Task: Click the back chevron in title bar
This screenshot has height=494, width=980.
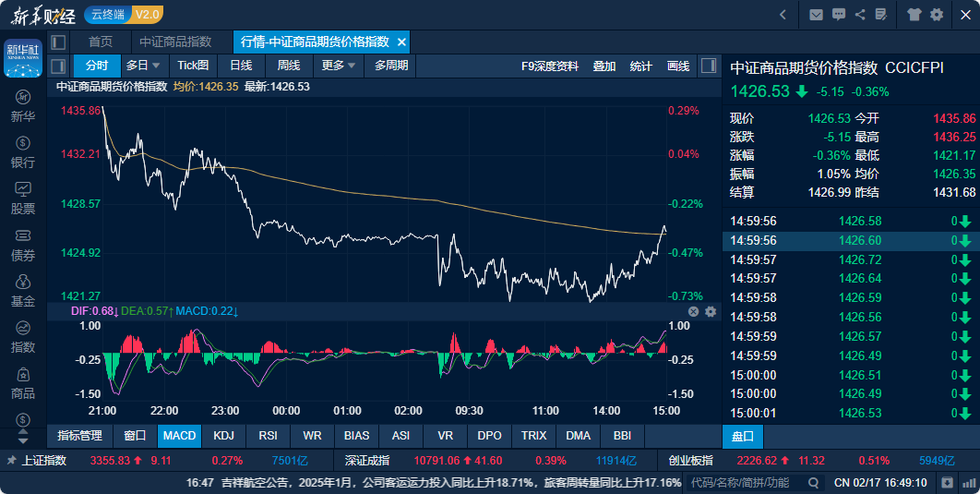Action: click(783, 14)
